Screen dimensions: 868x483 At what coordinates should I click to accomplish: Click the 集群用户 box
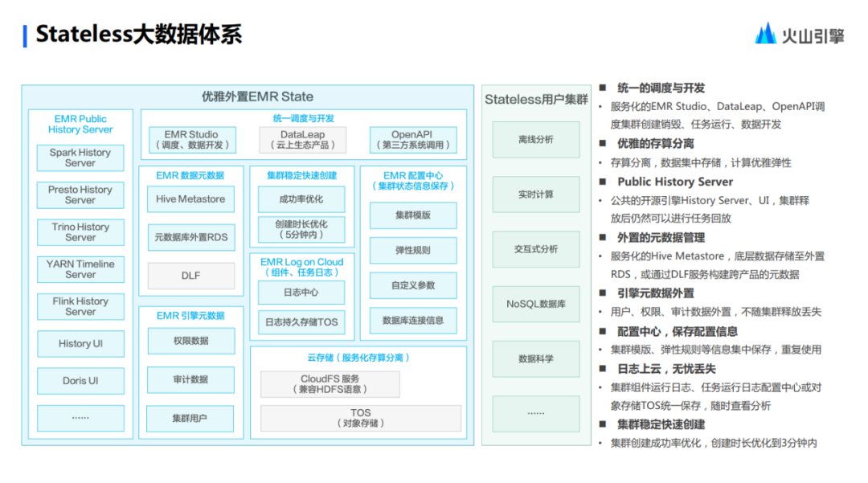tap(190, 418)
